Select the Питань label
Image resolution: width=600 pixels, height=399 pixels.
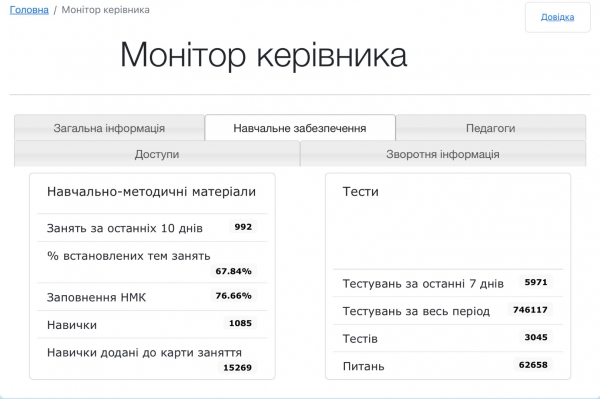[x=364, y=366]
